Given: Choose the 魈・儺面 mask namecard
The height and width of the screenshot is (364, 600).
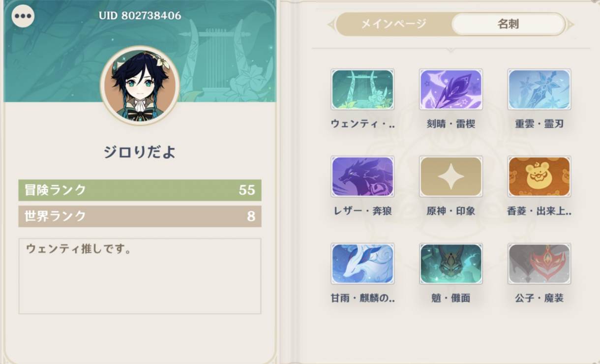Looking at the screenshot, I should click(451, 264).
